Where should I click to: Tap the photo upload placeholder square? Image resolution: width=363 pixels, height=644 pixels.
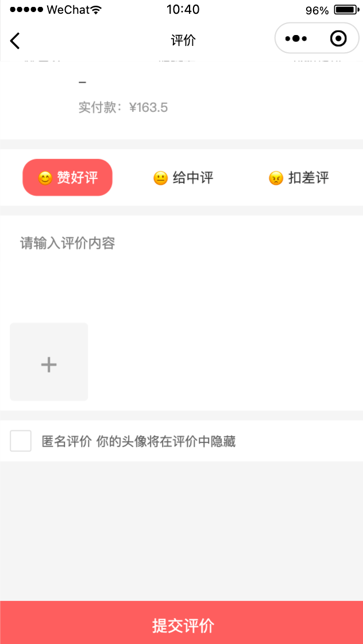point(48,362)
